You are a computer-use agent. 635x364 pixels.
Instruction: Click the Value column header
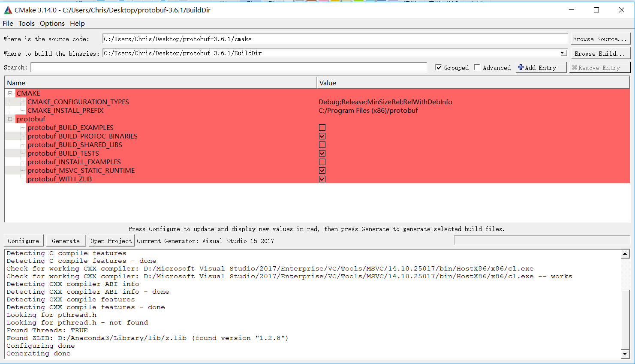(473, 83)
